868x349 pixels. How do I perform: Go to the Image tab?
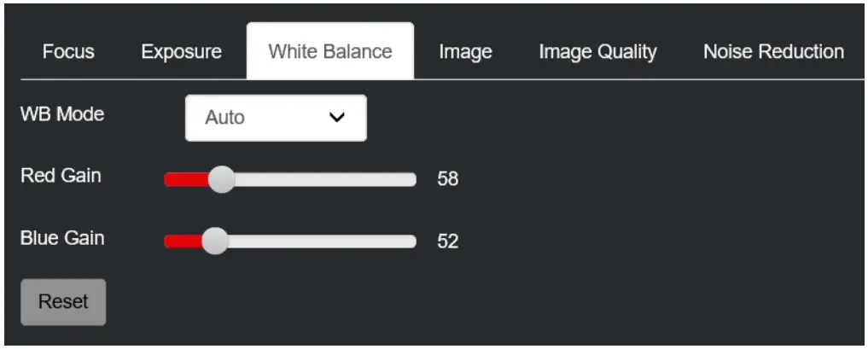pos(465,52)
